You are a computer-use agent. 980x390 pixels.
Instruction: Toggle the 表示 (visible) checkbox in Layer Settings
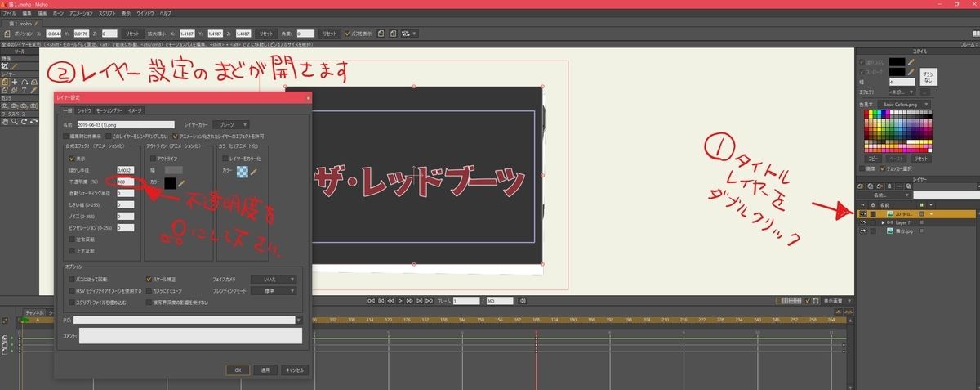[x=72, y=159]
